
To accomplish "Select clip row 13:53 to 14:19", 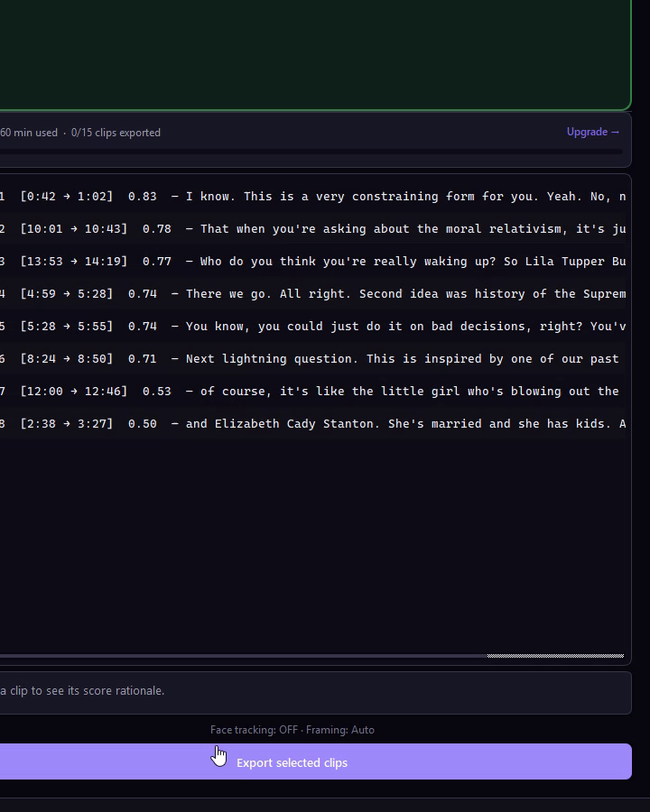I will [x=312, y=262].
